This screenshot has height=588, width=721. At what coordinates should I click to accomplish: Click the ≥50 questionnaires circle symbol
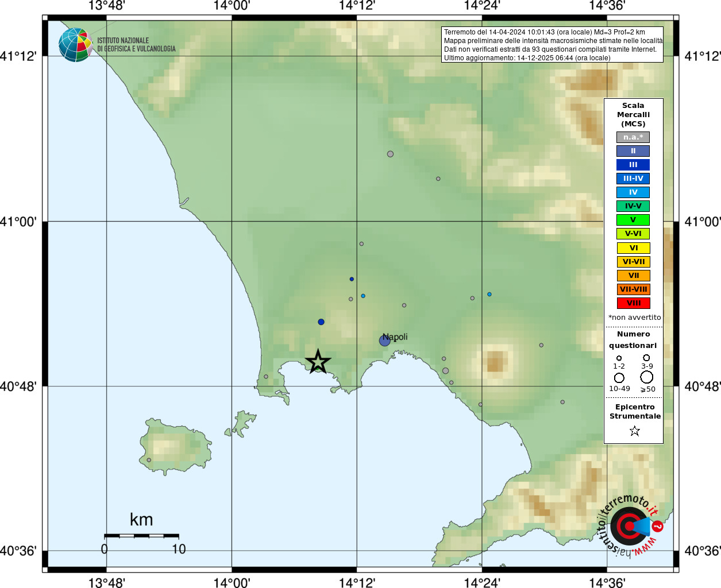click(647, 377)
